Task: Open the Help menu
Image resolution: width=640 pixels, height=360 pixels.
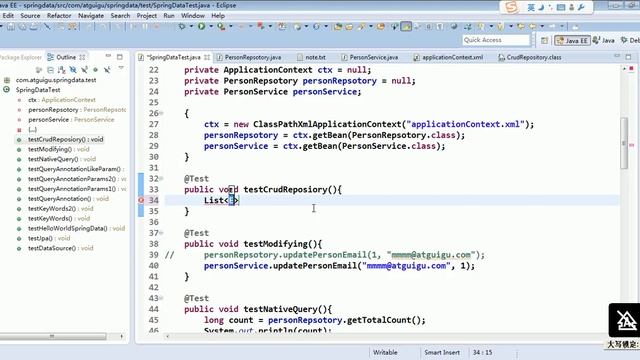Action: tap(218, 16)
